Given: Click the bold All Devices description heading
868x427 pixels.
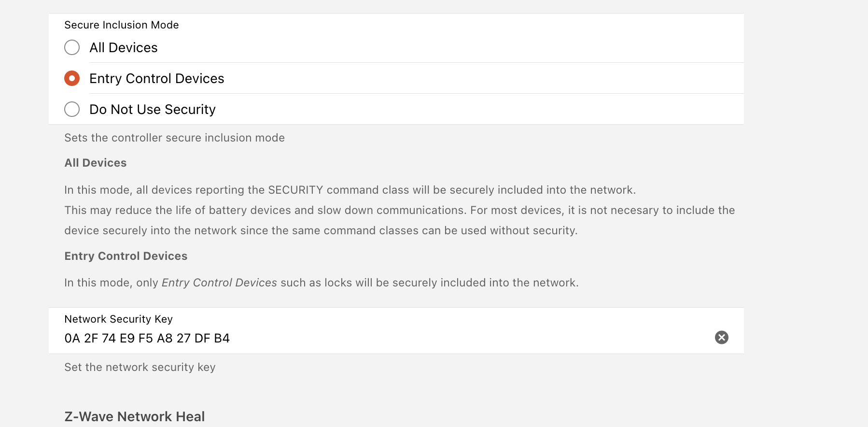Looking at the screenshot, I should coord(96,163).
